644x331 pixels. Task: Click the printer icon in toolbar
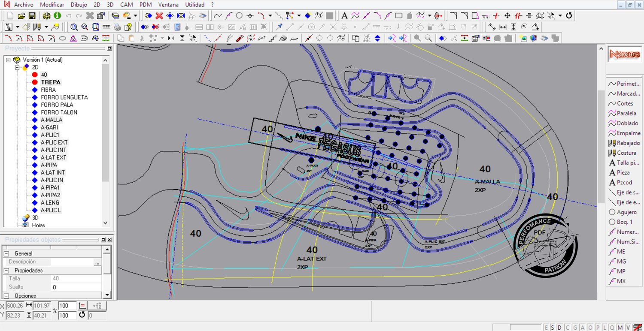117,27
